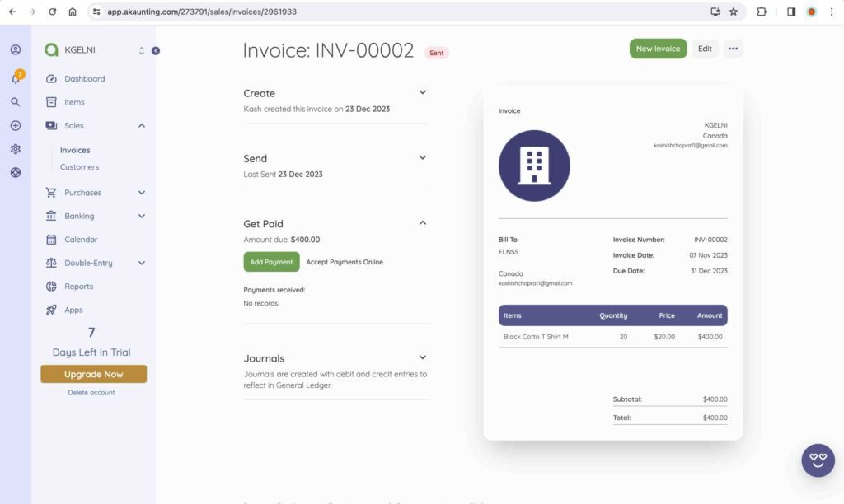Click the Accept Payments Online link
This screenshot has width=844, height=504.
point(345,262)
